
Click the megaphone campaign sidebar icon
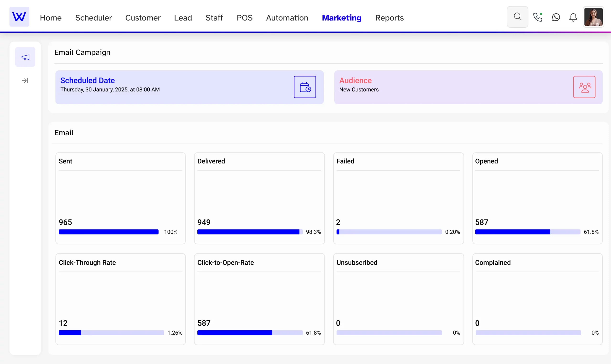(x=25, y=57)
